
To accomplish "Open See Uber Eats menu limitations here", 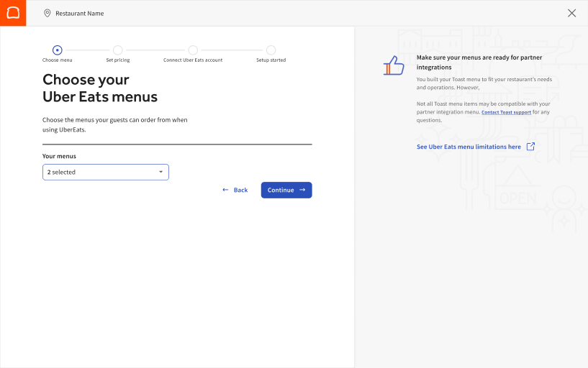I will [x=469, y=147].
